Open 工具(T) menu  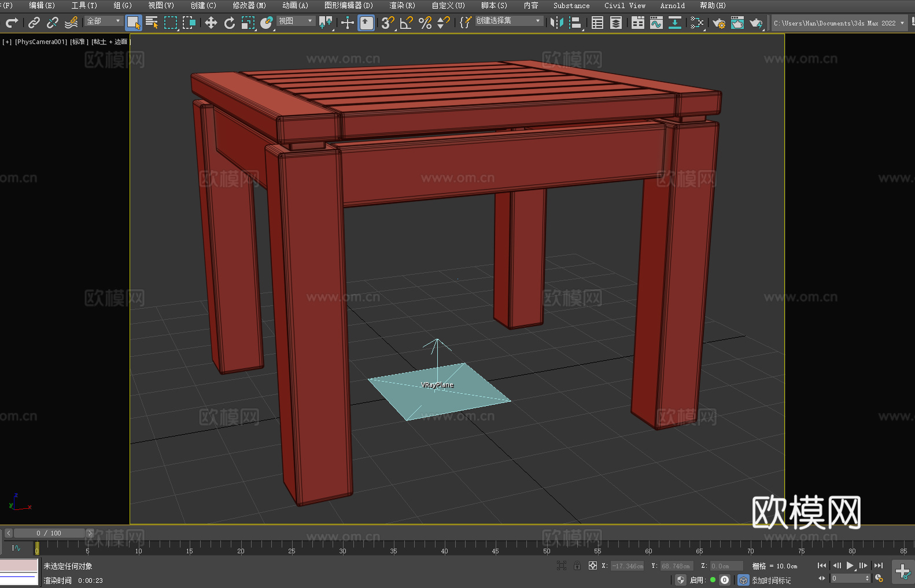pyautogui.click(x=84, y=5)
